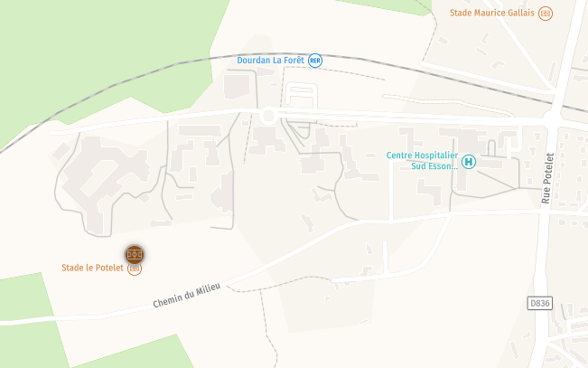Select the Rue Potelet street label
The width and height of the screenshot is (588, 368).
(547, 178)
